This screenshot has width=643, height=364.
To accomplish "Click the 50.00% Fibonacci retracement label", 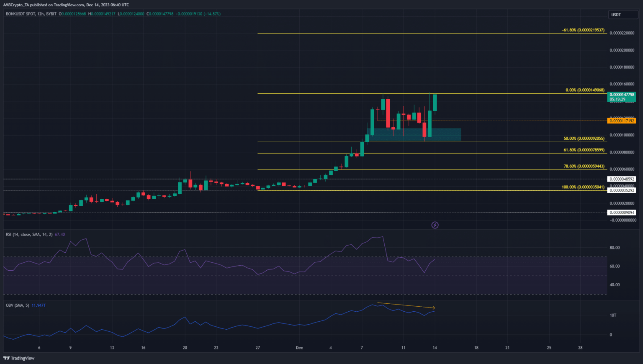I will 584,138.
